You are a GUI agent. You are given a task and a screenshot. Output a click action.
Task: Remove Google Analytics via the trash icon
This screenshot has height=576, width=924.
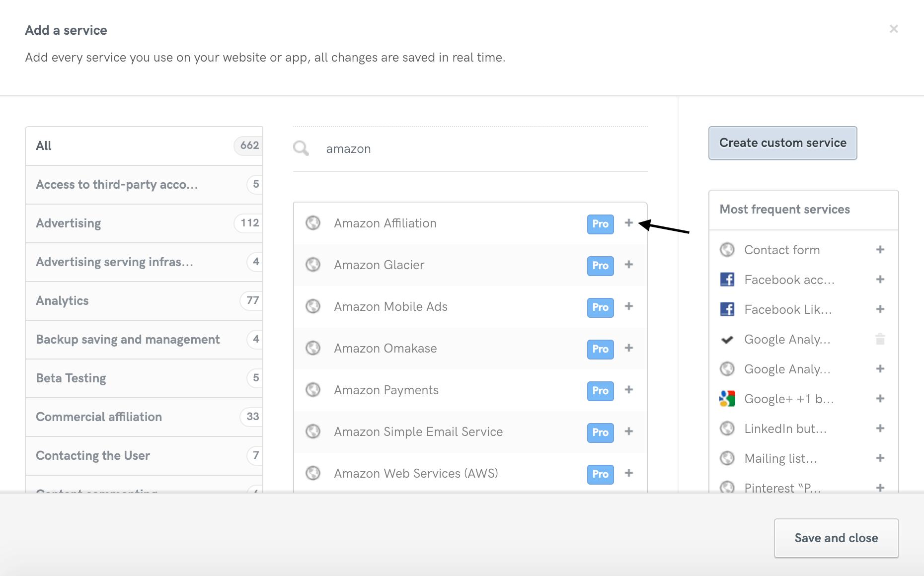click(879, 339)
